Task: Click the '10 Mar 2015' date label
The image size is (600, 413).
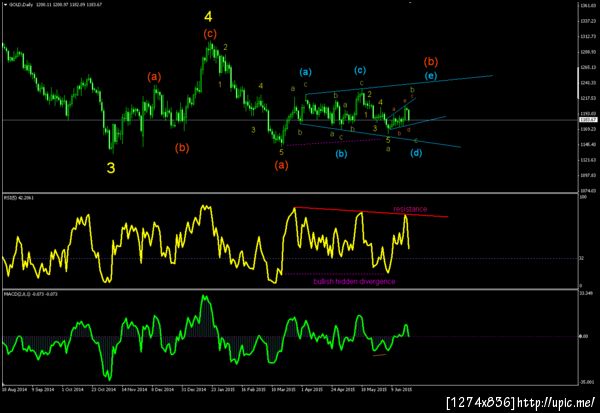Action: pos(284,389)
